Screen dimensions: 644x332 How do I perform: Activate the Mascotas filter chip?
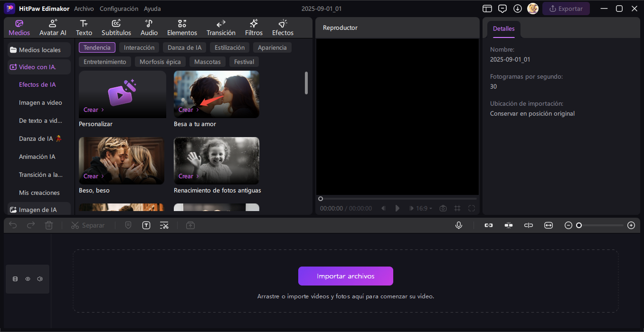coord(207,61)
